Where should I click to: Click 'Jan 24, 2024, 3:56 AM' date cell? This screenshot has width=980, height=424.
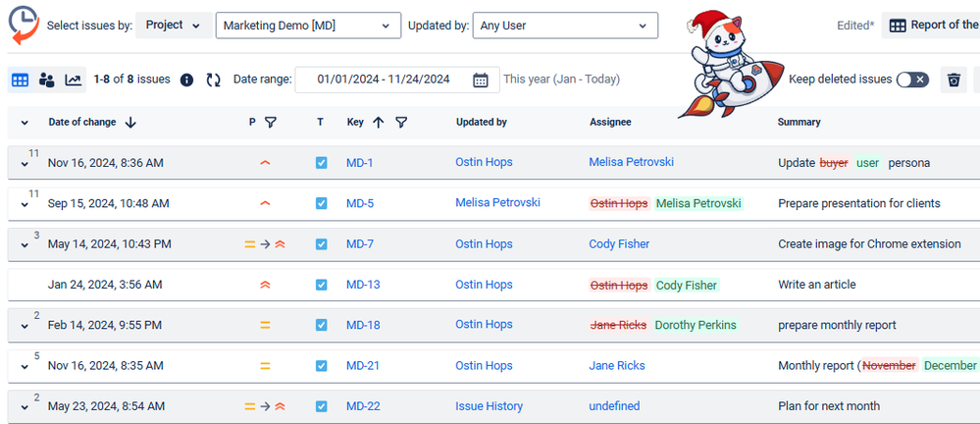pos(105,285)
